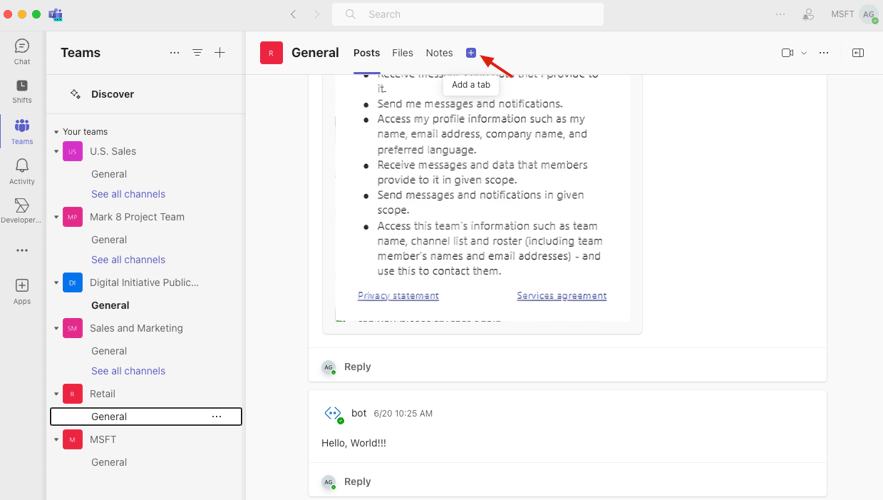Open General channel under U.S. Sales
Viewport: 883px width, 500px height.
point(109,175)
